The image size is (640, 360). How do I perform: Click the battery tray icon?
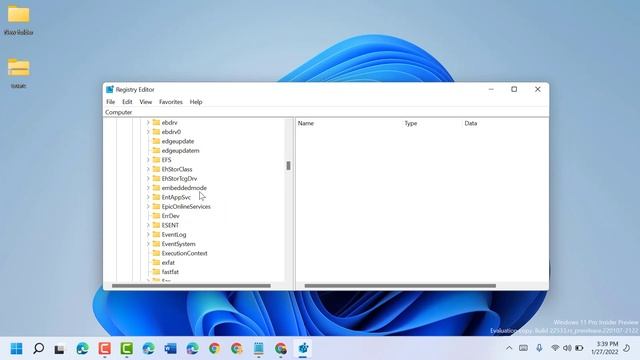(x=579, y=348)
